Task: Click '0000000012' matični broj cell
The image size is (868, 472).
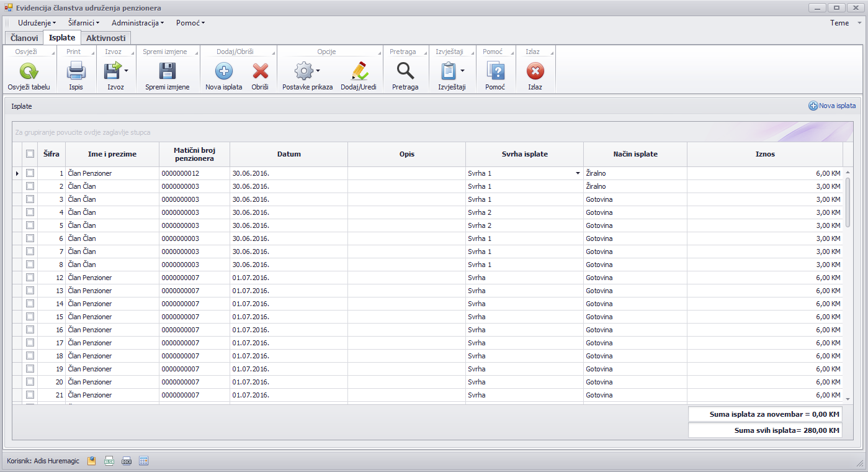Action: point(194,173)
